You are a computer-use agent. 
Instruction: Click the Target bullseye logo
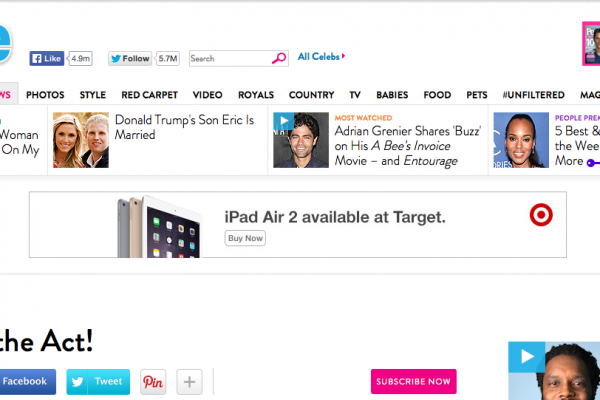(x=541, y=215)
